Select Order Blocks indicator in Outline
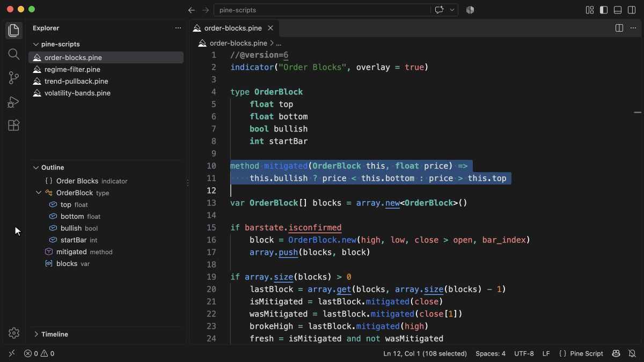 click(x=106, y=181)
